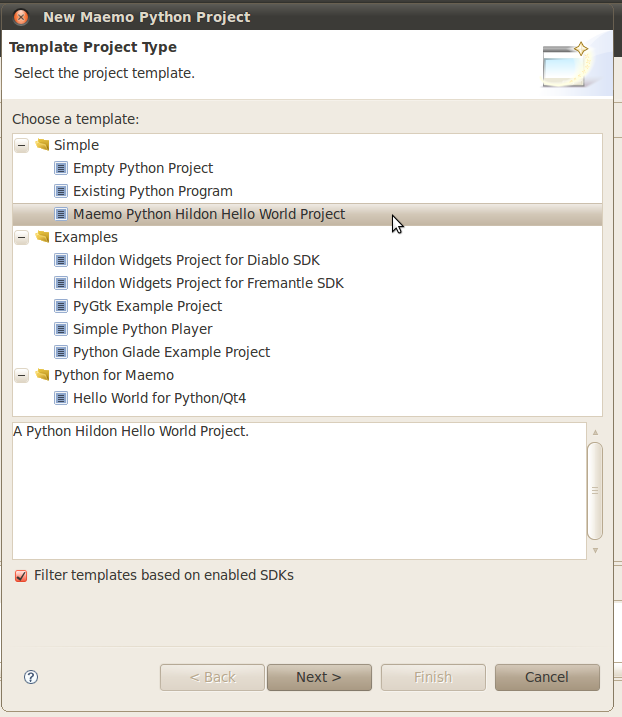Select the Empty Python Project template
Viewport: 622px width, 717px height.
tap(143, 168)
